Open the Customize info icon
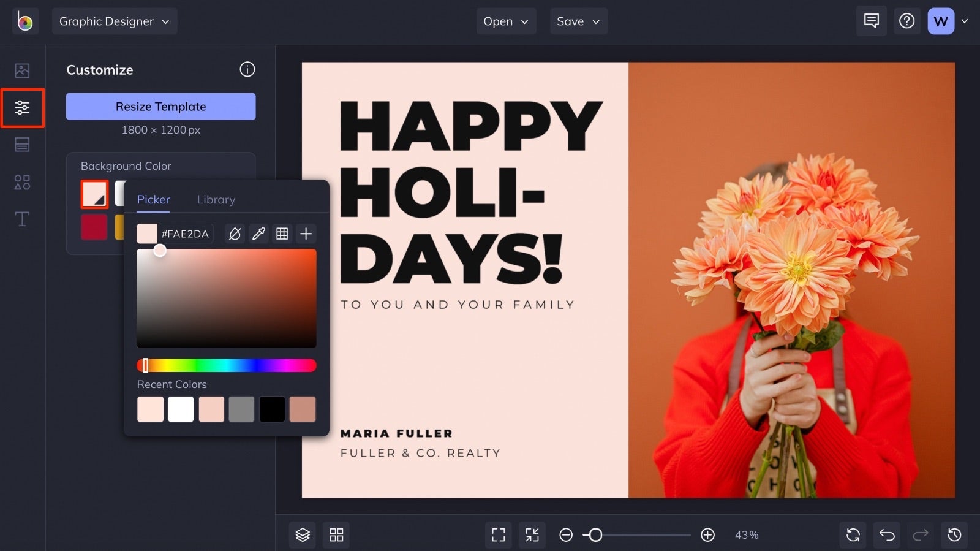980x551 pixels. (247, 69)
